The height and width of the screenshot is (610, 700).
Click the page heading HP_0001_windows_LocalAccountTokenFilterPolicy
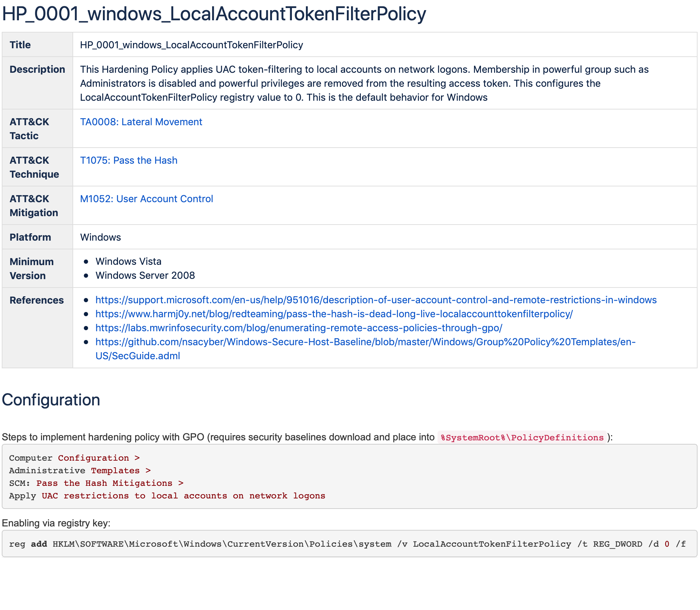pos(214,14)
